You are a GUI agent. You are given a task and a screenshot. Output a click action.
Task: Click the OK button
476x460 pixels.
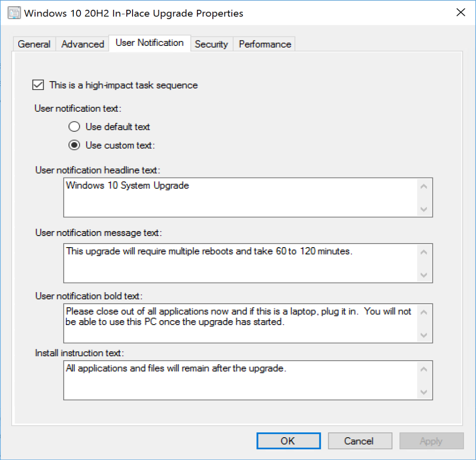(288, 440)
